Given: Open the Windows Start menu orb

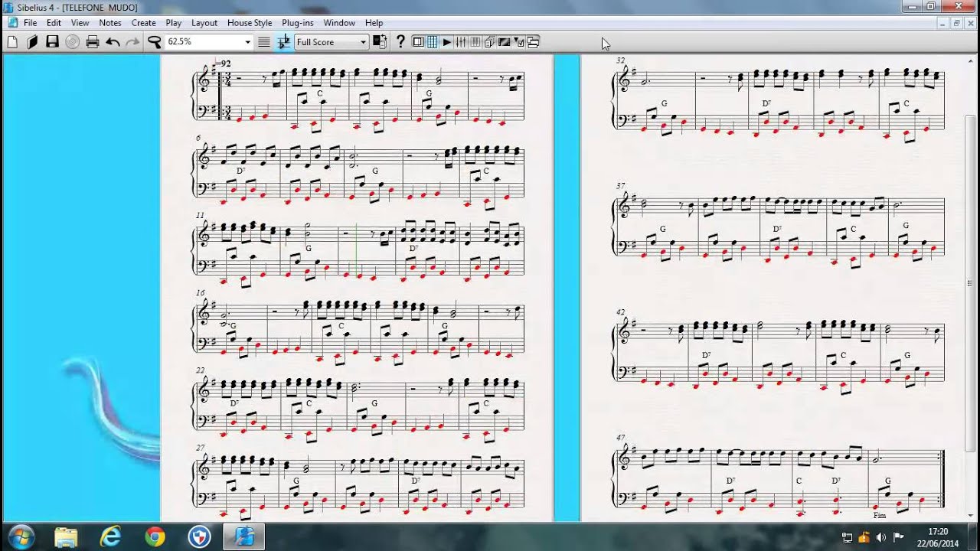Looking at the screenshot, I should click(21, 536).
